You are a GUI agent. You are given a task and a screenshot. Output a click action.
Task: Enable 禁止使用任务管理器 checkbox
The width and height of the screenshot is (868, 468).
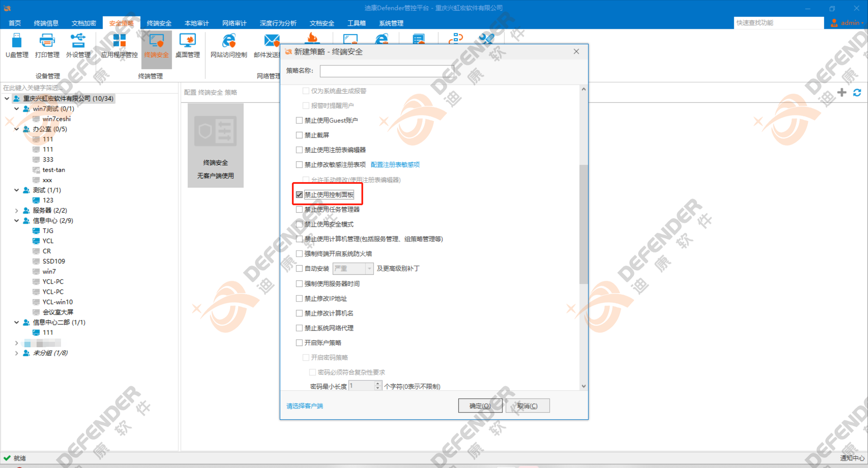(x=299, y=210)
